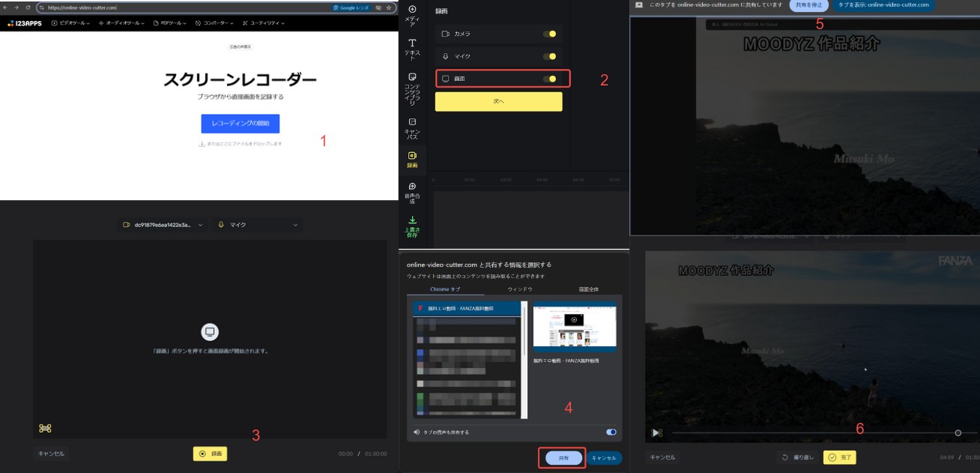
Task: Click the yellow 完了 done button
Action: pos(839,457)
